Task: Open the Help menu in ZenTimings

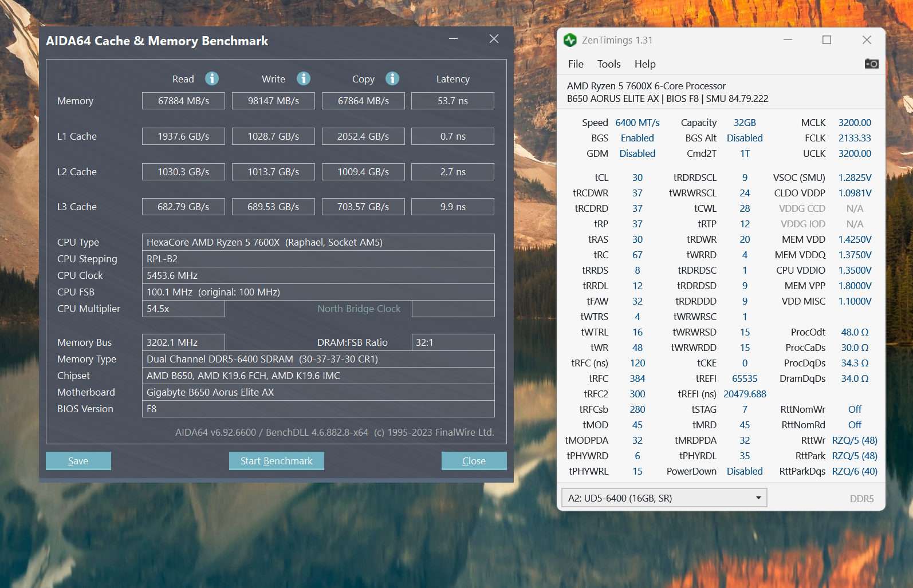Action: [645, 64]
